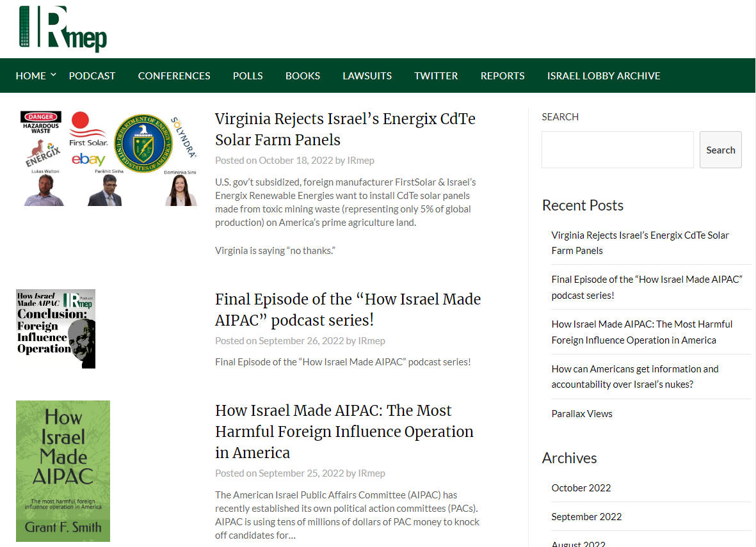Image resolution: width=756 pixels, height=547 pixels.
Task: Open Parallax Views recent post
Action: [x=582, y=413]
